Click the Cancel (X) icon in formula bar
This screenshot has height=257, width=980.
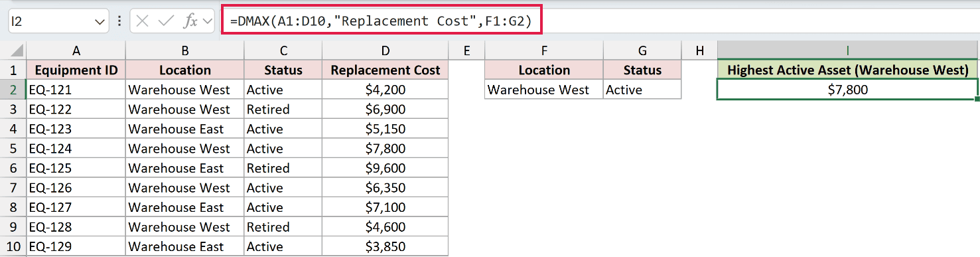coord(142,21)
